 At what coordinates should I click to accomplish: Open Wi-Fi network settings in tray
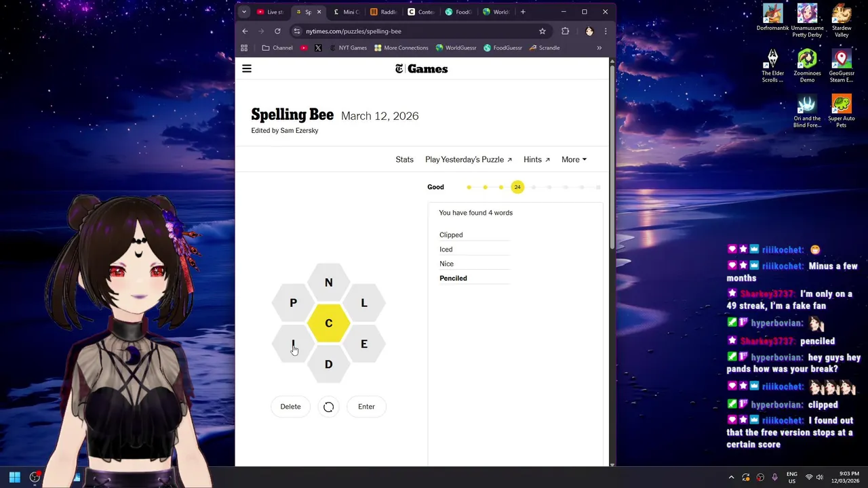tap(808, 477)
